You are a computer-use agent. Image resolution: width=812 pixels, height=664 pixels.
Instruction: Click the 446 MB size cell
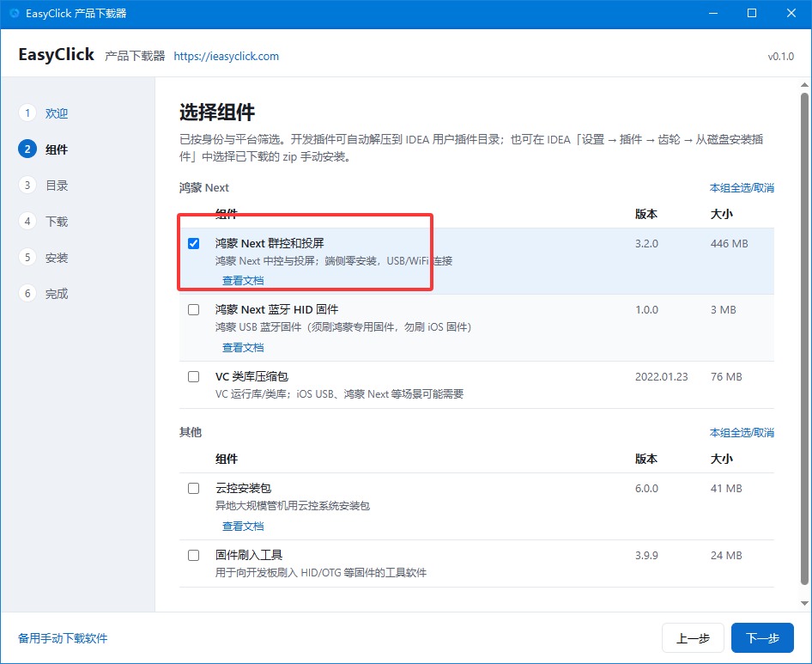coord(729,244)
